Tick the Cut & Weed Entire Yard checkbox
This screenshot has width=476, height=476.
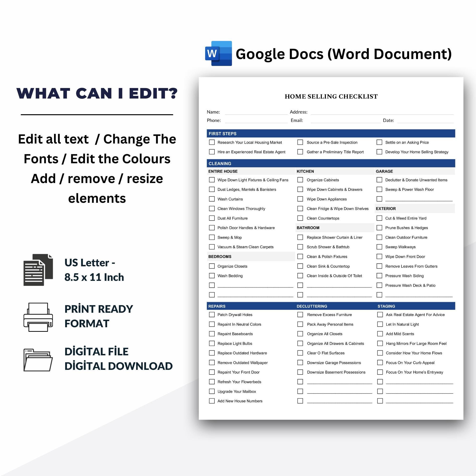379,218
